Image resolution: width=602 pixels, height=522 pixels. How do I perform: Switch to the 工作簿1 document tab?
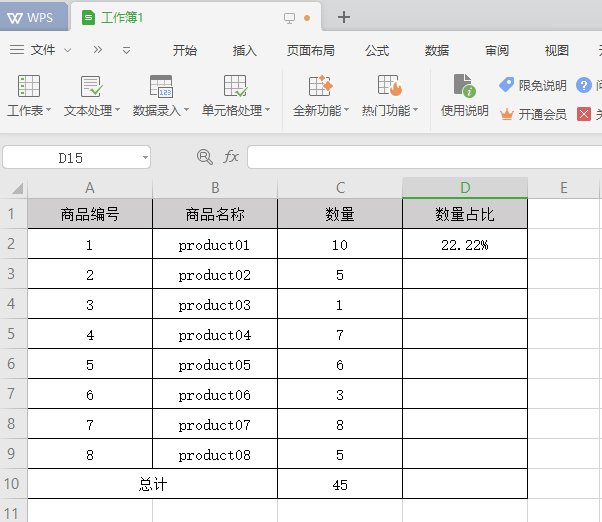point(196,17)
